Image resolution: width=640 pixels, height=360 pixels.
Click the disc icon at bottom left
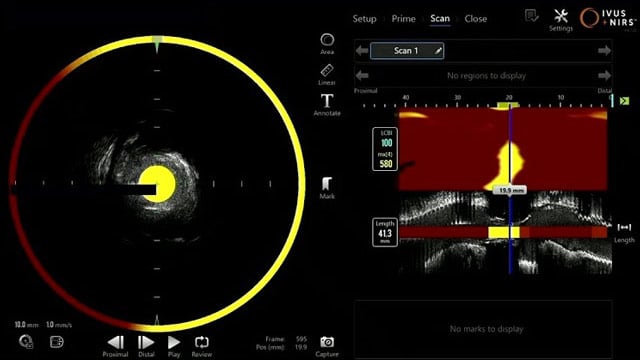tap(26, 342)
